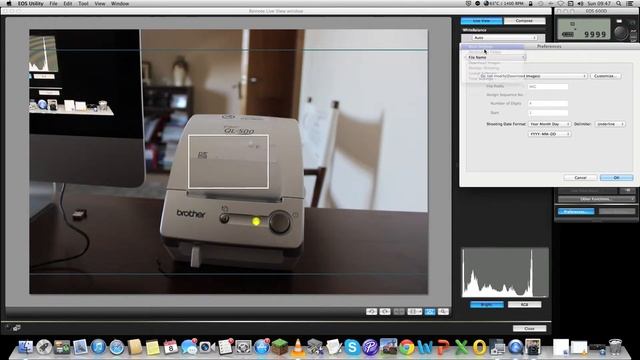Image resolution: width=640 pixels, height=360 pixels.
Task: Switch to the Live View tab
Action: 481,20
